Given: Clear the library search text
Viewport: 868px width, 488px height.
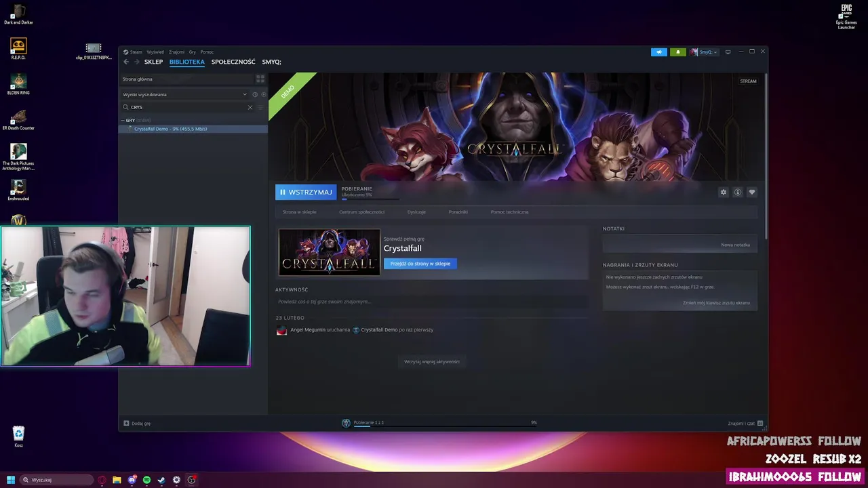Looking at the screenshot, I should (250, 107).
